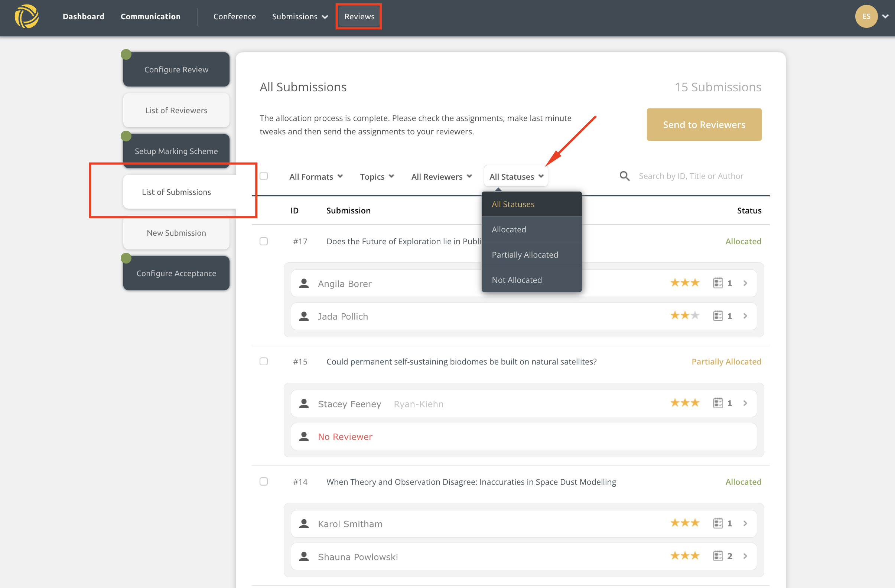The width and height of the screenshot is (895, 588).
Task: Open the All Reviewers filter dropdown
Action: (442, 176)
